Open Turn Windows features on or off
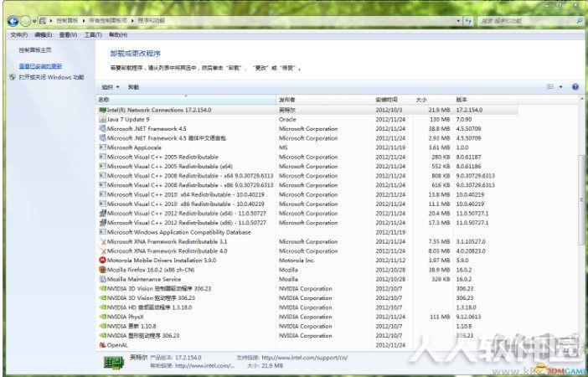This screenshot has width=588, height=377. (x=51, y=77)
